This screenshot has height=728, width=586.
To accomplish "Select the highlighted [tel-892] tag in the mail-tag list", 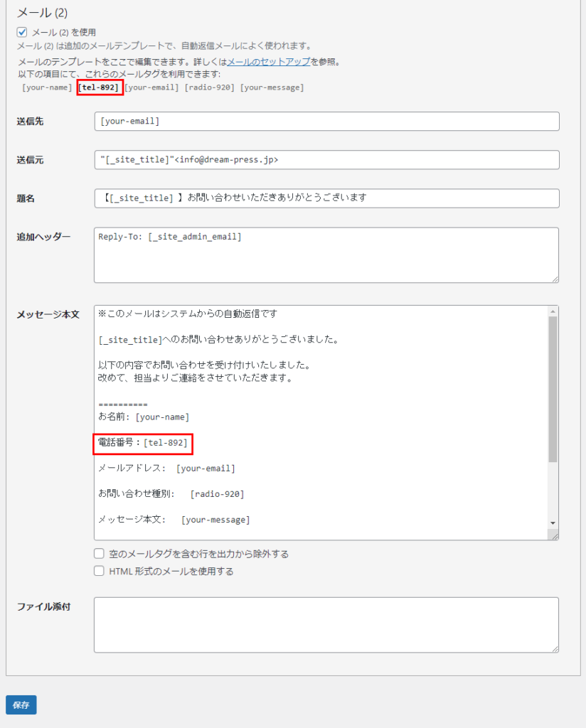I will coord(100,87).
